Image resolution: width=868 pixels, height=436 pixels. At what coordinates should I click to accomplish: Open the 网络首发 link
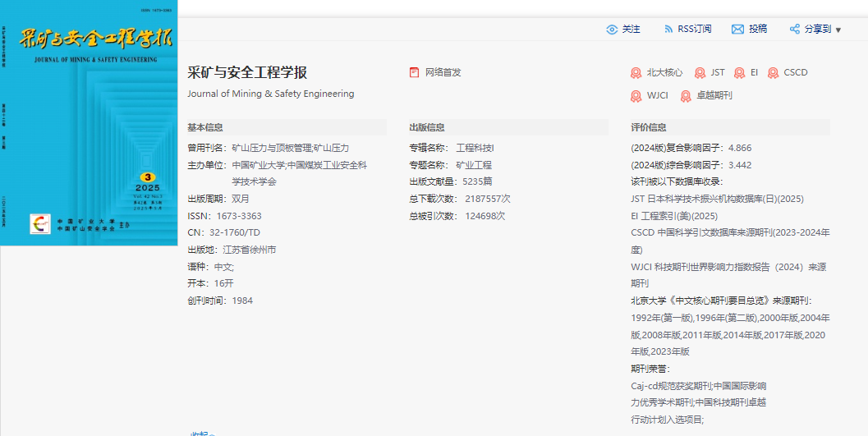click(443, 72)
